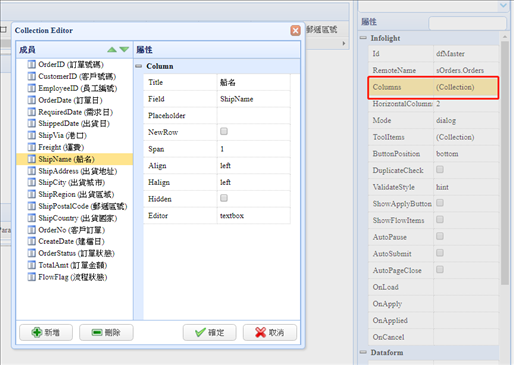514x365 pixels.
Task: Edit the Title value field
Action: click(254, 82)
